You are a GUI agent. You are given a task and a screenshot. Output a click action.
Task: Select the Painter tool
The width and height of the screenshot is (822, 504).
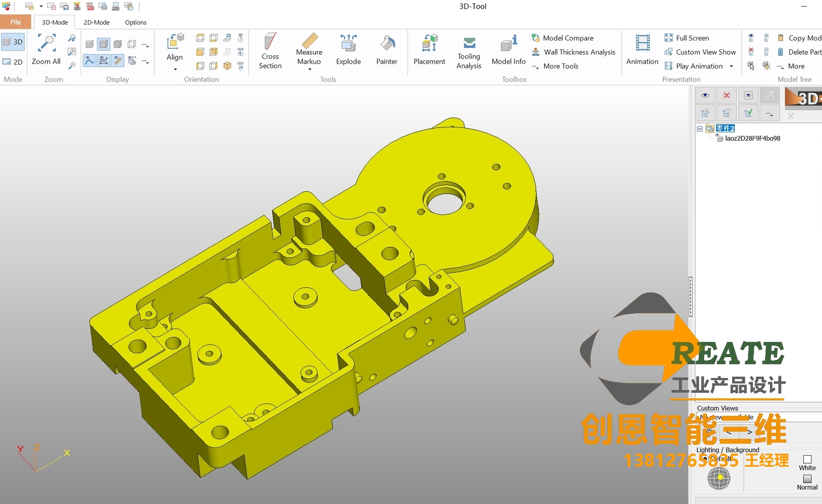coord(386,44)
